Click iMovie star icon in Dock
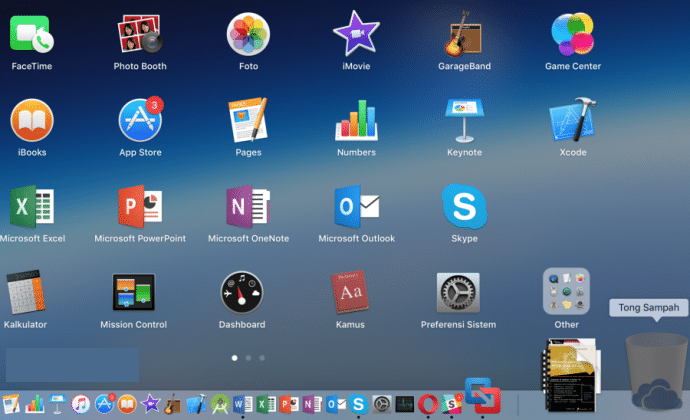 [x=150, y=404]
